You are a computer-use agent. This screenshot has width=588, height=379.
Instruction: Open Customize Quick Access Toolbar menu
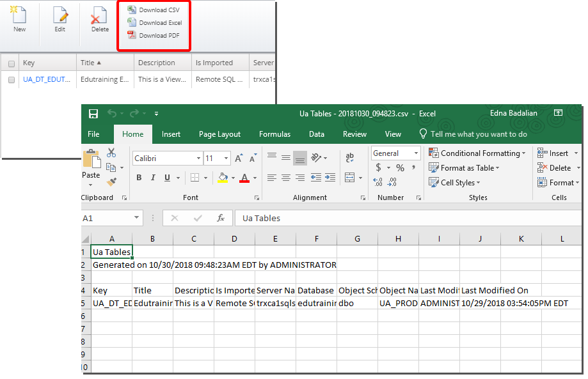point(156,114)
